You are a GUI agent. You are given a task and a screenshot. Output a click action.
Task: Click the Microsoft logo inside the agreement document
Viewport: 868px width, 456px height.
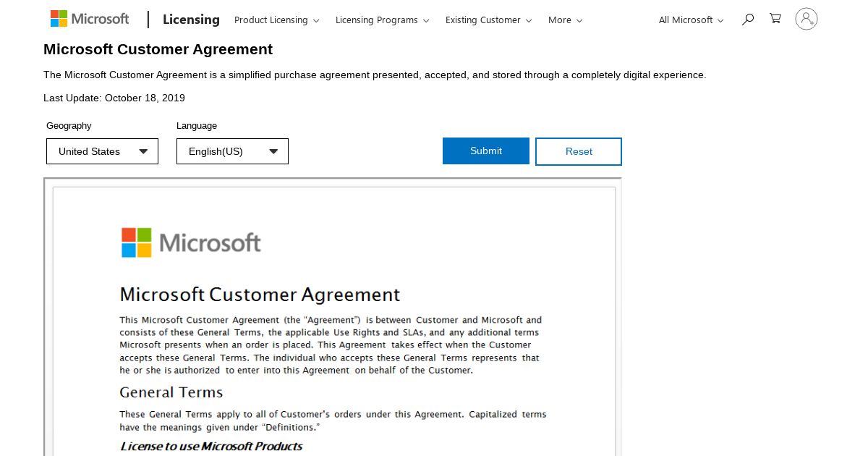click(x=191, y=242)
